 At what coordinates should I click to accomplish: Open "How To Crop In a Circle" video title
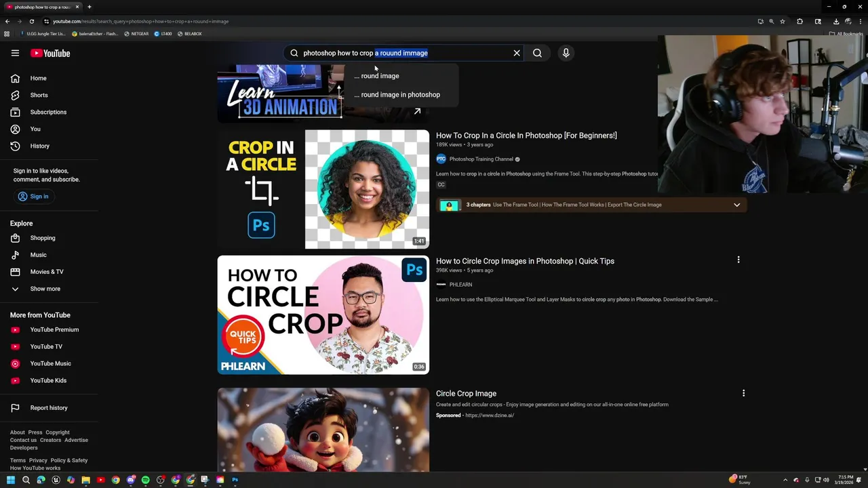tap(526, 136)
